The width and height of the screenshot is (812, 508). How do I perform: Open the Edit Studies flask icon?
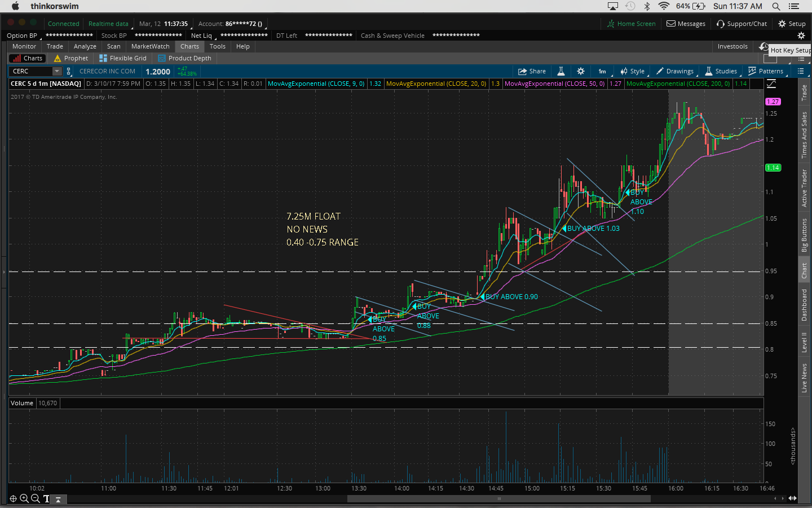click(x=561, y=71)
